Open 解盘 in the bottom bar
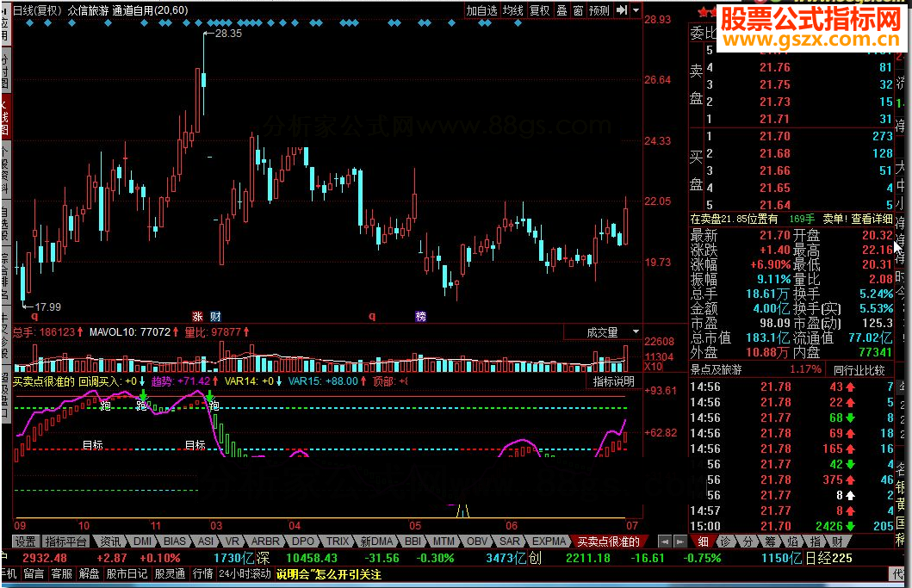 (x=89, y=574)
